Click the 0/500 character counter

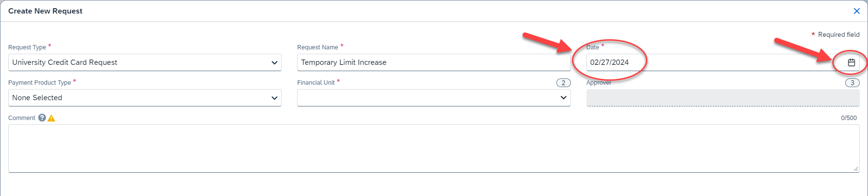point(849,118)
